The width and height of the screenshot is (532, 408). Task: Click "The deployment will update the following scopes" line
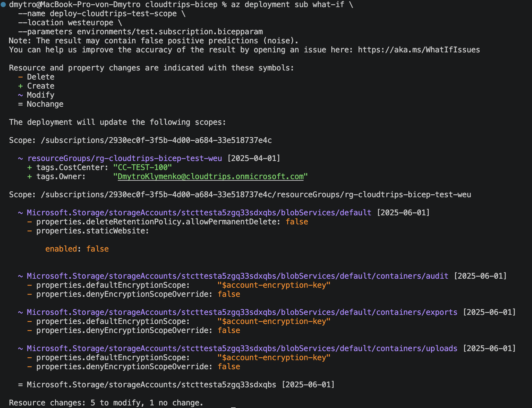point(117,122)
